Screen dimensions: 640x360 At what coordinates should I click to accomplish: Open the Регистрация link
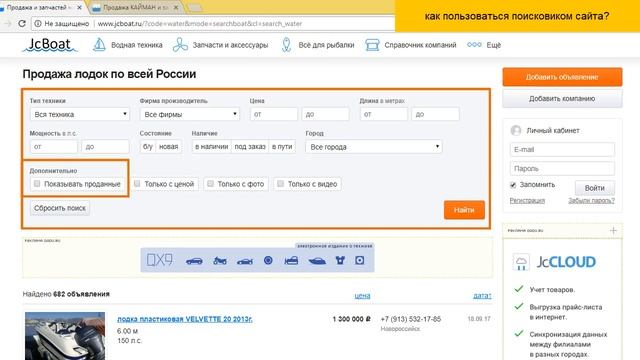[x=527, y=200]
